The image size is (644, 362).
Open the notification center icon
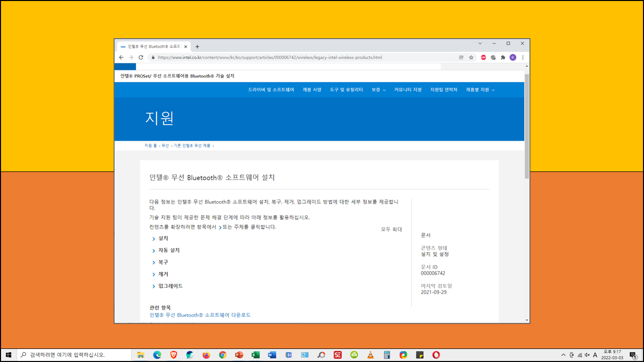coord(633,355)
